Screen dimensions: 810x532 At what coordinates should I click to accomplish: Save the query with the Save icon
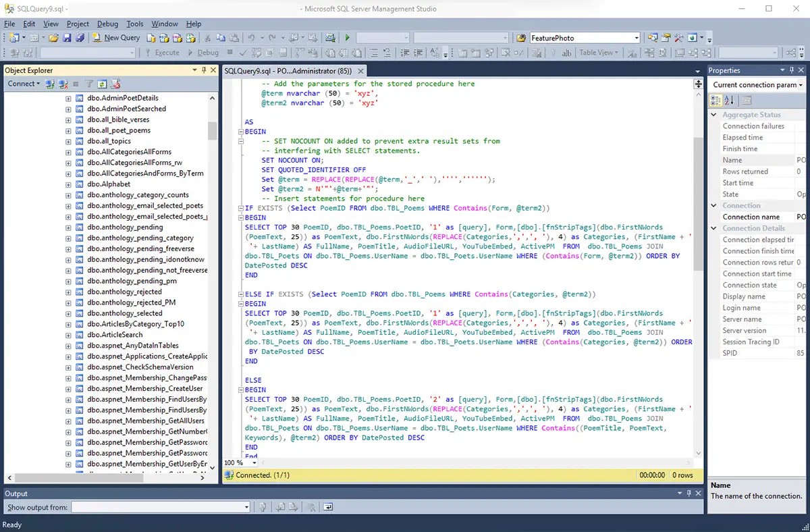[66, 38]
